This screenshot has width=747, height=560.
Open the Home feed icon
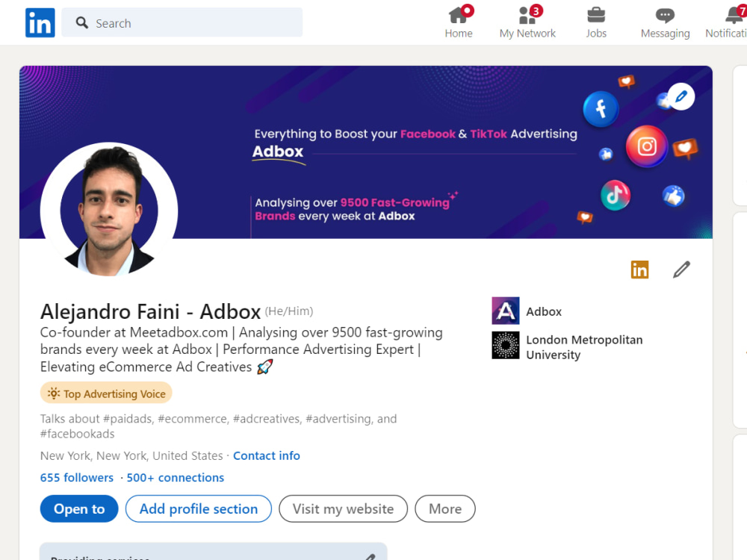[x=458, y=16]
